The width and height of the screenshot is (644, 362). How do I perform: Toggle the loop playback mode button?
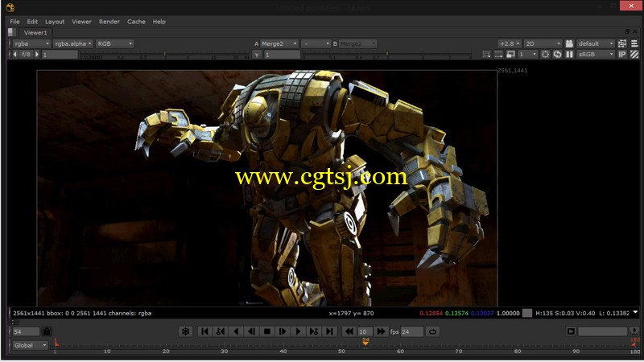[x=432, y=331]
